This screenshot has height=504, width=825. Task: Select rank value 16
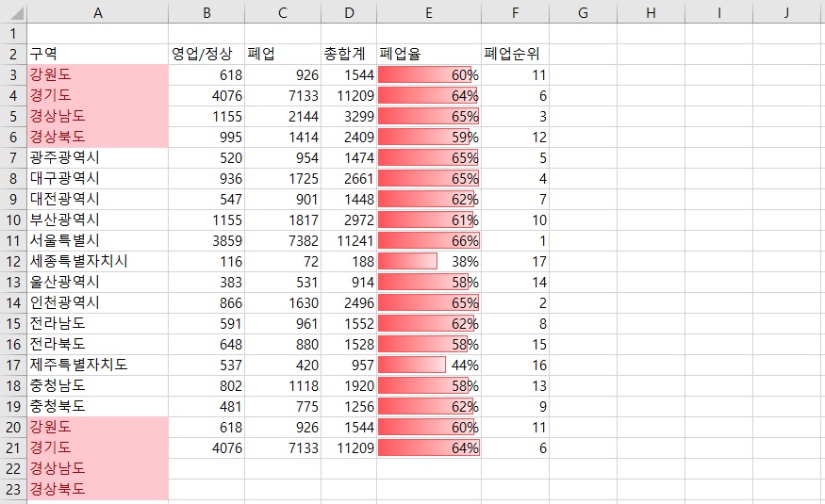(515, 365)
